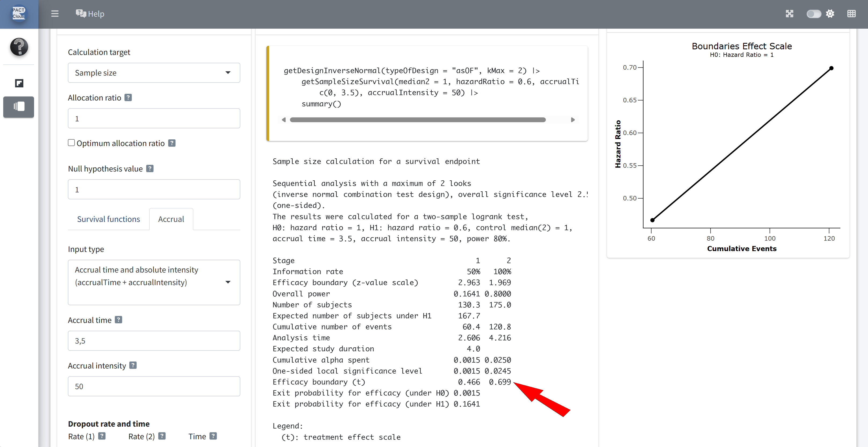Click the Help link text

pyautogui.click(x=96, y=14)
